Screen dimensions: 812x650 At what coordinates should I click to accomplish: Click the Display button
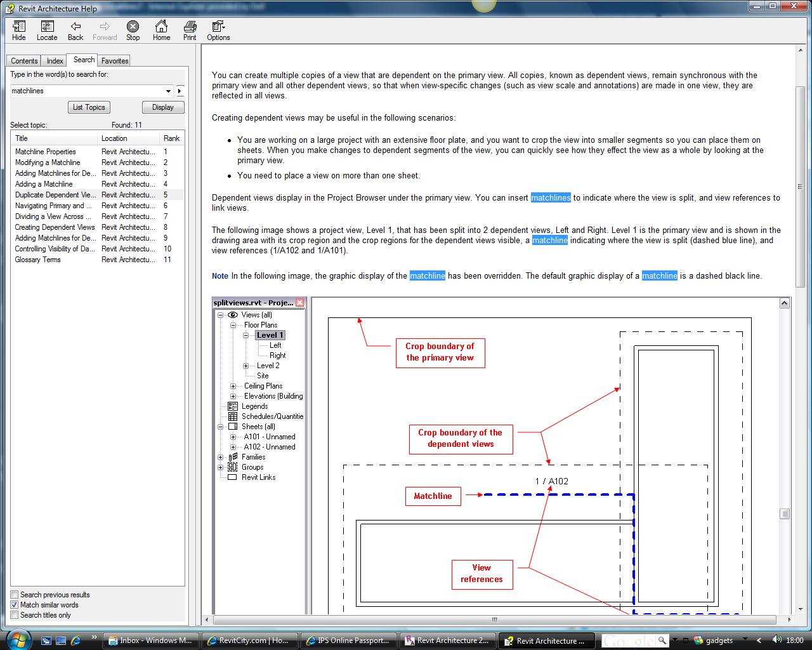163,107
